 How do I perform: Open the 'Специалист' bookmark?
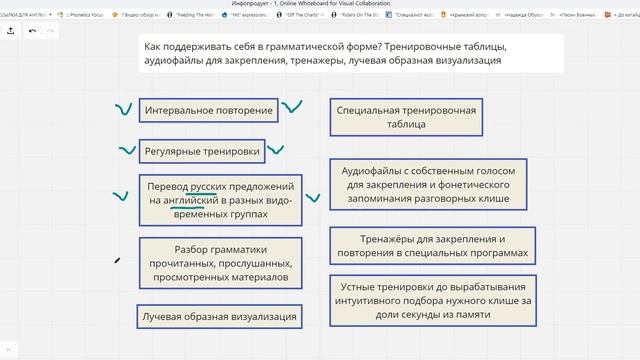pos(409,15)
